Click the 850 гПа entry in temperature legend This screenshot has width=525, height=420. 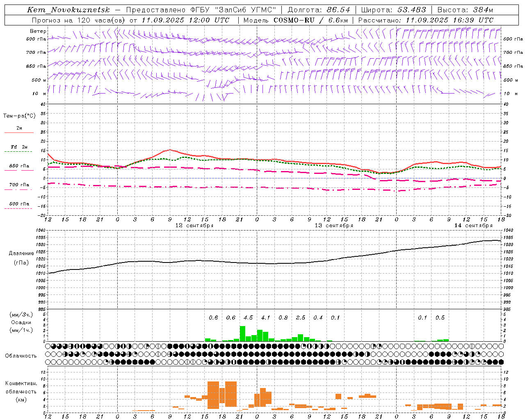click(x=19, y=166)
